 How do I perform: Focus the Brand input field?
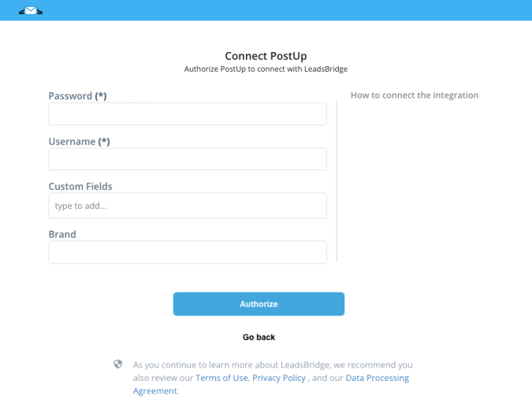(188, 252)
